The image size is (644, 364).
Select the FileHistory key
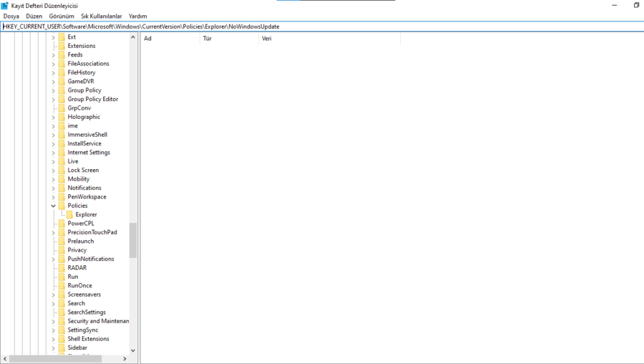pyautogui.click(x=82, y=72)
